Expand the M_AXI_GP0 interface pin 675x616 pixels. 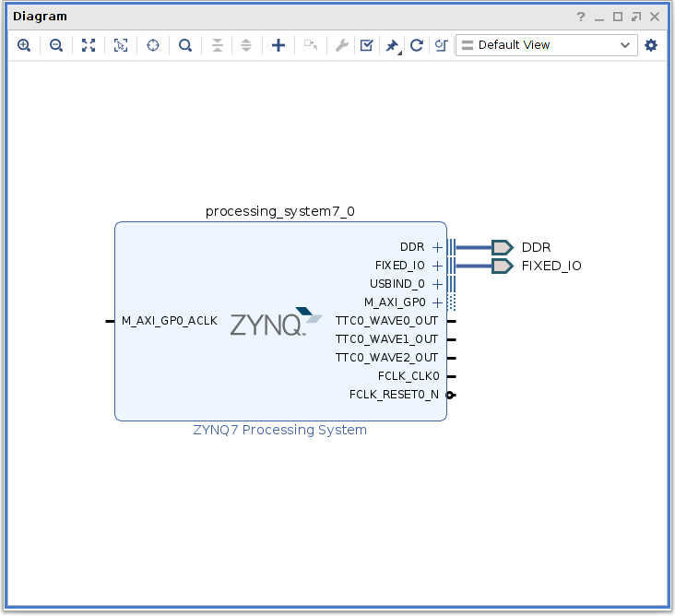click(437, 302)
